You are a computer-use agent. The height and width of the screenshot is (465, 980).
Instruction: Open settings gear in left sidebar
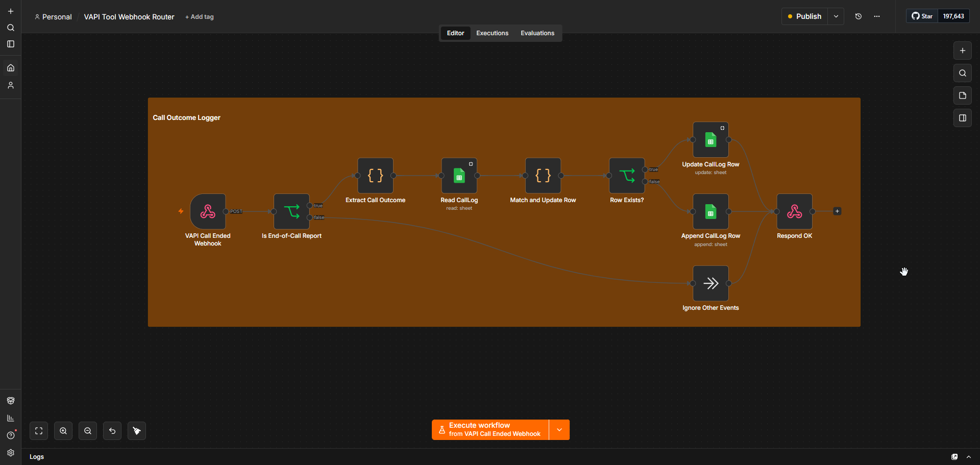tap(11, 453)
